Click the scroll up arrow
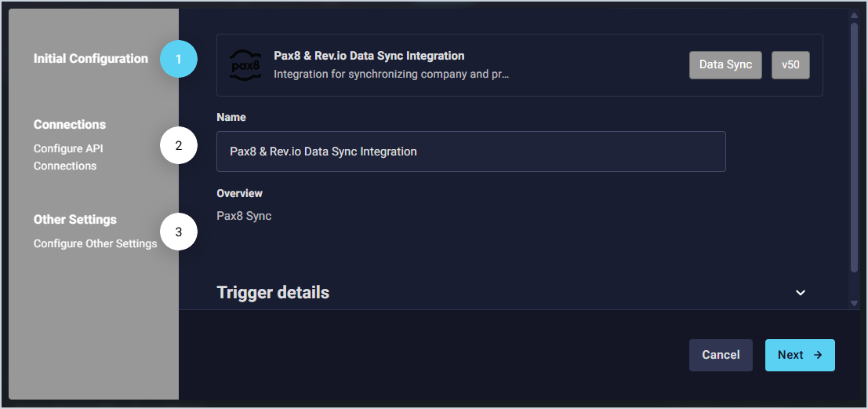The width and height of the screenshot is (868, 409). pos(855,16)
